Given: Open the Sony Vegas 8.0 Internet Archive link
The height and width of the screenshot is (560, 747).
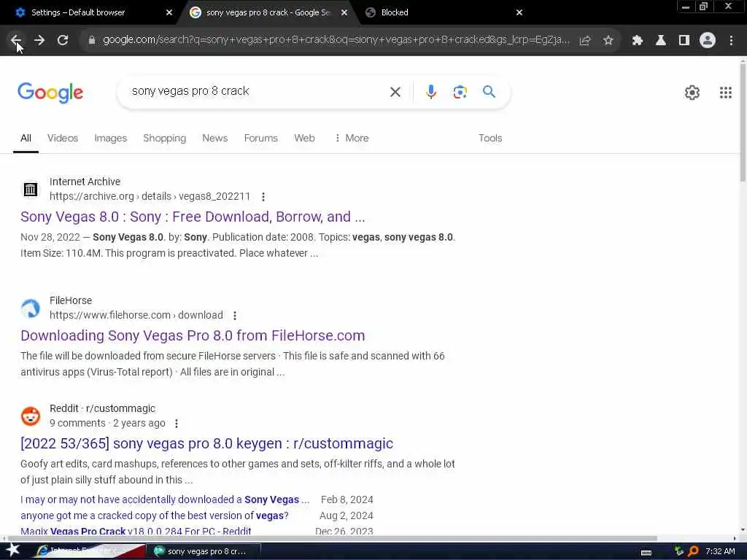Looking at the screenshot, I should coord(193,217).
